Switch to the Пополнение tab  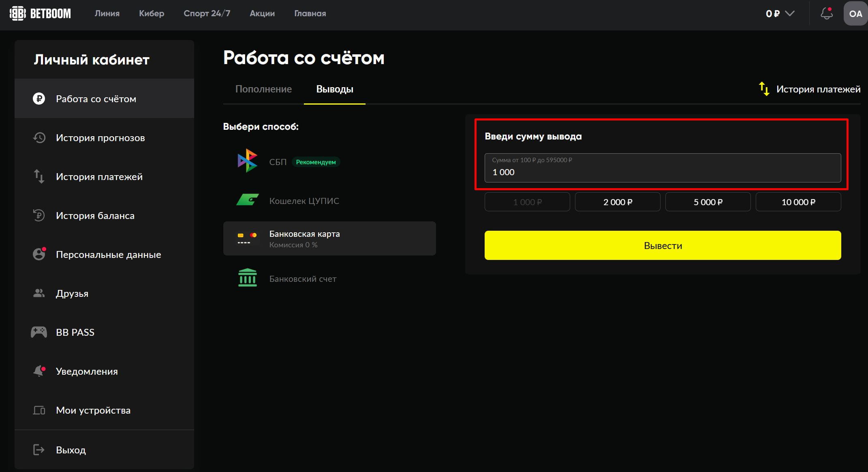[263, 89]
